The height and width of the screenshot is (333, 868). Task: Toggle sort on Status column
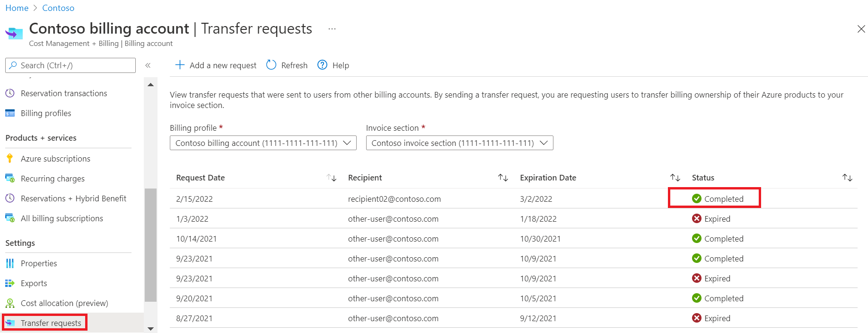[847, 178]
